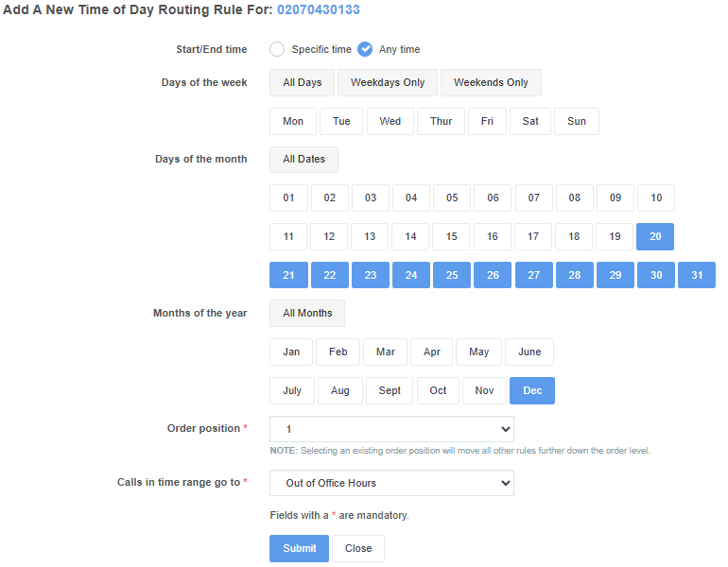Deselect date 31 in days of month
Screen dimensions: 728x567
[x=697, y=275]
